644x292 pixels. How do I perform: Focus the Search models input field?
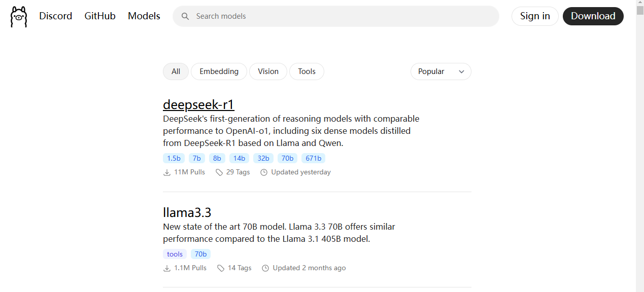[336, 16]
